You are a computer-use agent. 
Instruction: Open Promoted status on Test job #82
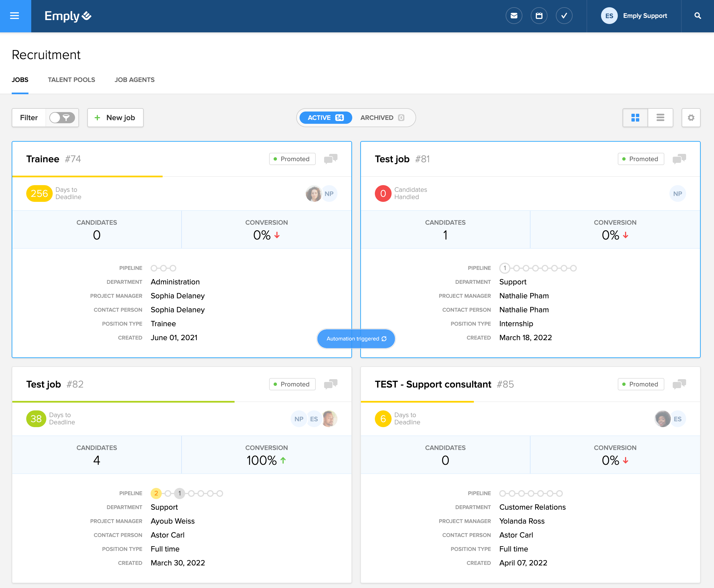click(292, 384)
